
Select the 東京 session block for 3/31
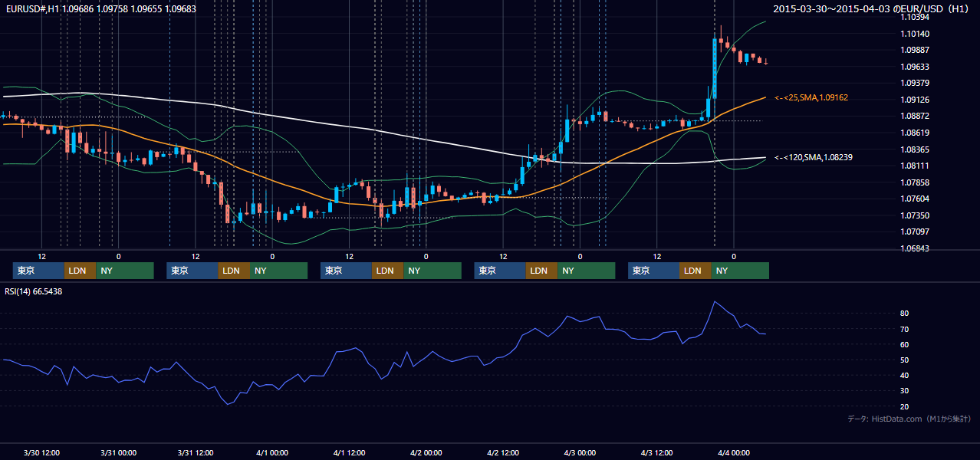click(192, 271)
